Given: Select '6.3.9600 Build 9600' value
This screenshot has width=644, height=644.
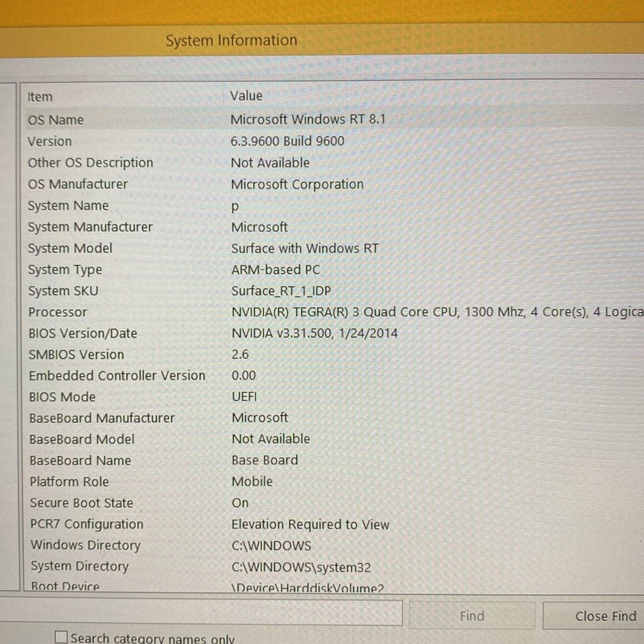Looking at the screenshot, I should [x=287, y=141].
